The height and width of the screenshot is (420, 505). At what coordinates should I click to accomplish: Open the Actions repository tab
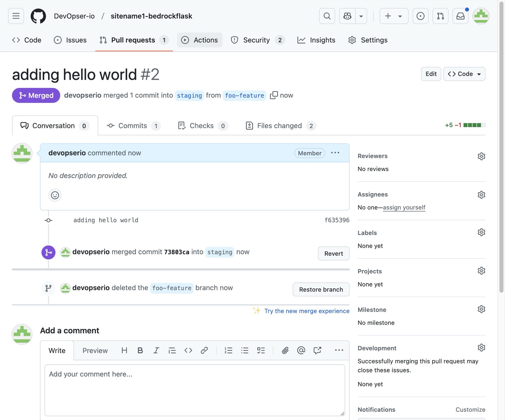click(199, 40)
